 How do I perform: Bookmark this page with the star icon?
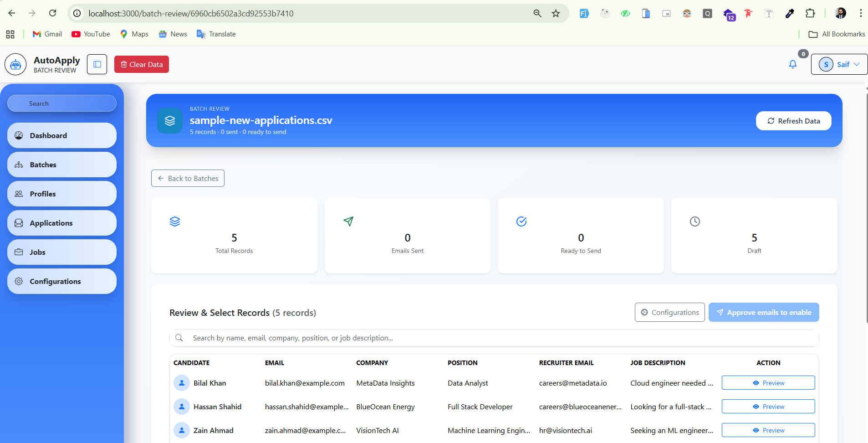(x=556, y=13)
